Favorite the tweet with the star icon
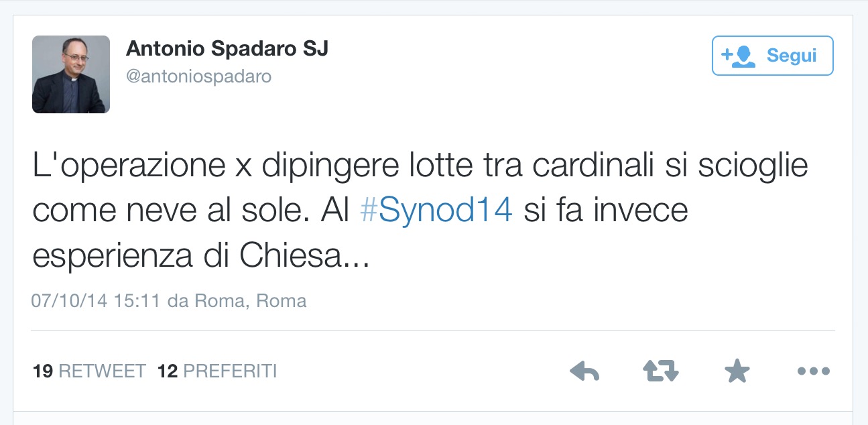Viewport: 868px width, 425px height. click(x=737, y=370)
